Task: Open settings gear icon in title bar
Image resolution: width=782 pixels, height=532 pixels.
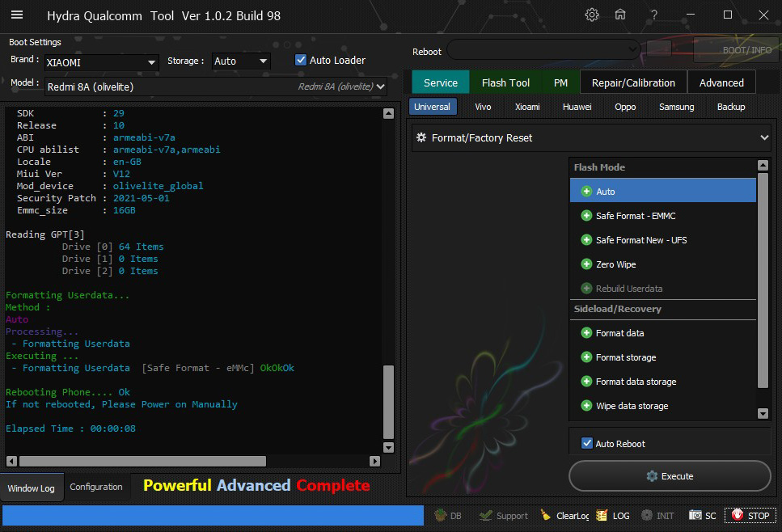Action: tap(591, 15)
